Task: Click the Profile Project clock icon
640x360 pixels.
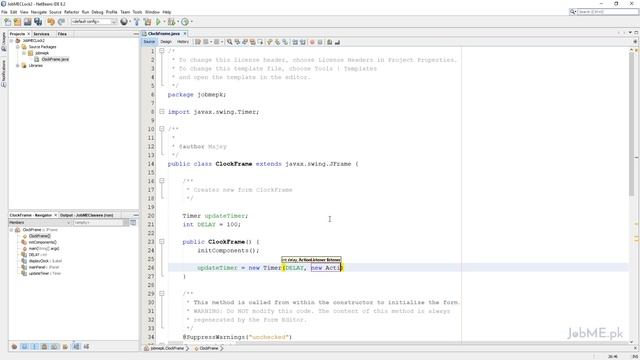Action: (185, 22)
